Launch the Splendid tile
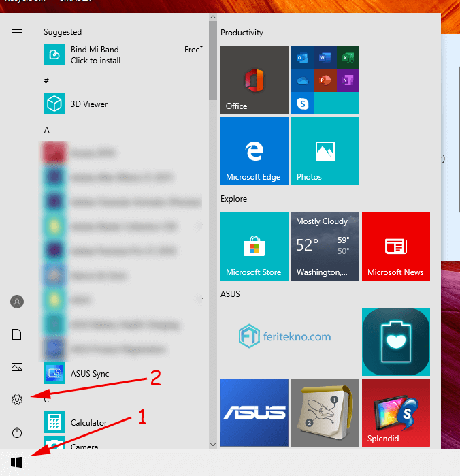The width and height of the screenshot is (460, 476). [395, 412]
